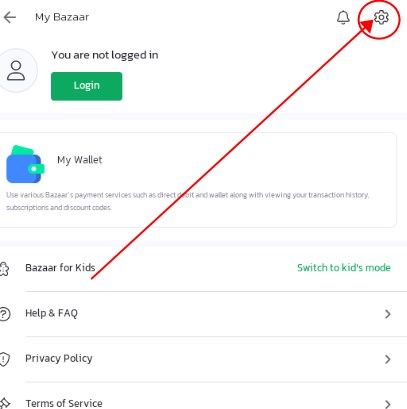Expand Help & FAQ chevron
Screen dimensions: 407x409
pos(387,314)
